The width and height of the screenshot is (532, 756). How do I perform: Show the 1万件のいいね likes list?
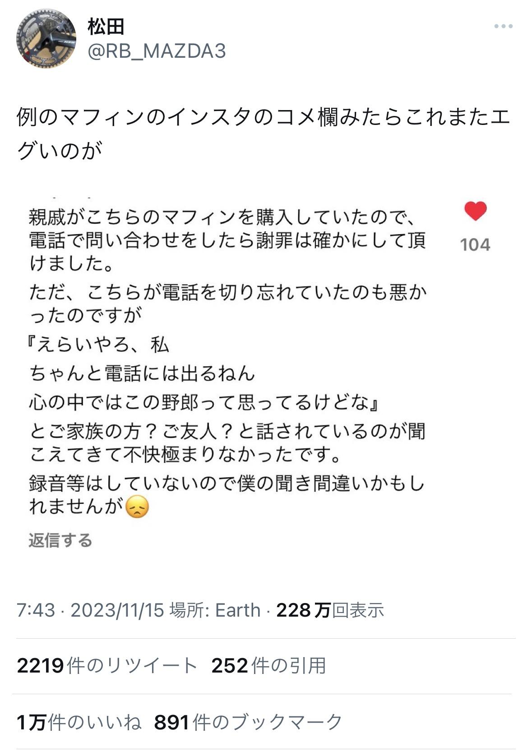point(79,722)
